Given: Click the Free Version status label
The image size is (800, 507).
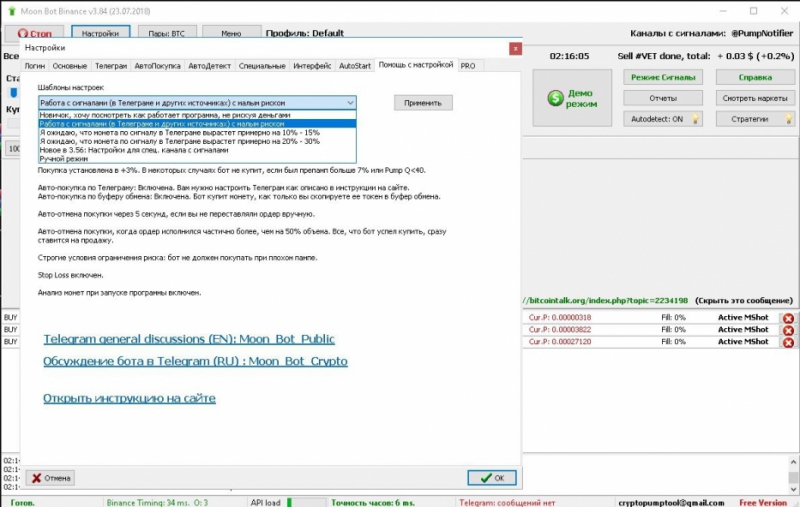Looking at the screenshot, I should tap(763, 503).
